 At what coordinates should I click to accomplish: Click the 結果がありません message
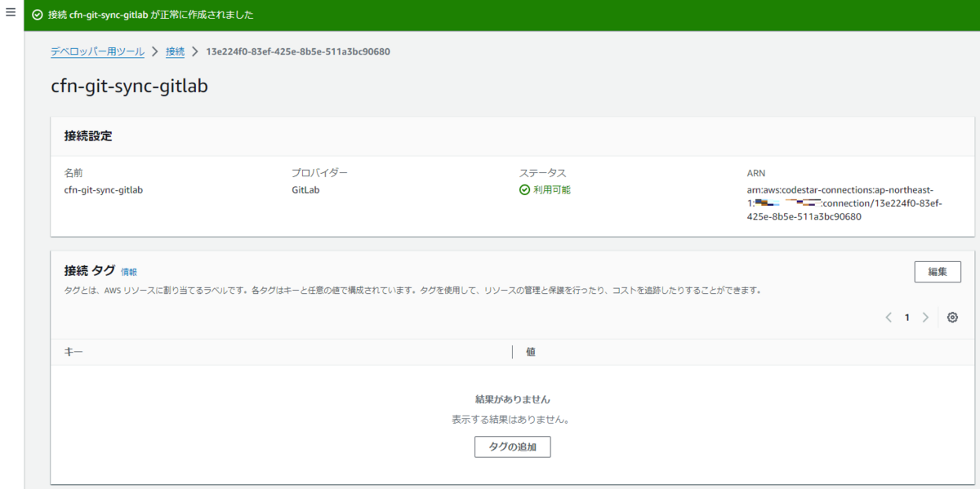[x=513, y=399]
